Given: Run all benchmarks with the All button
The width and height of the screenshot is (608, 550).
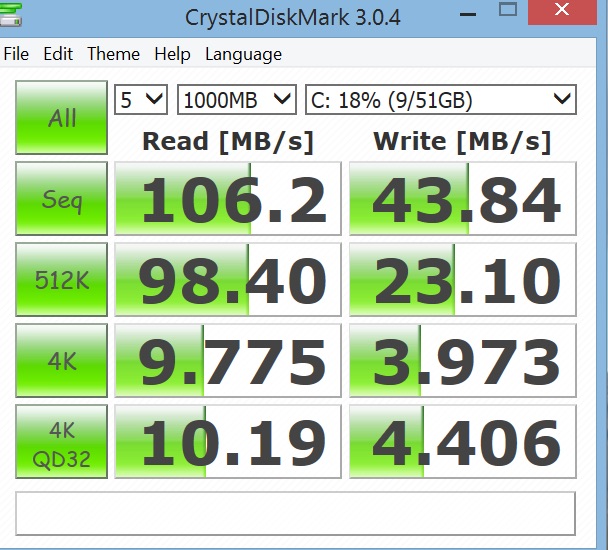Looking at the screenshot, I should pos(61,118).
